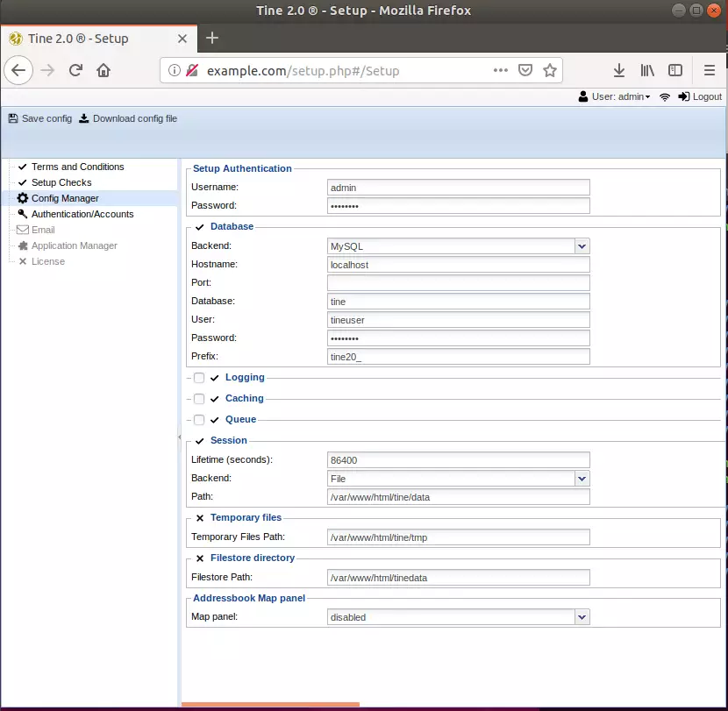The width and height of the screenshot is (728, 711).
Task: Select Terms and Conditions in the tree
Action: pos(77,167)
